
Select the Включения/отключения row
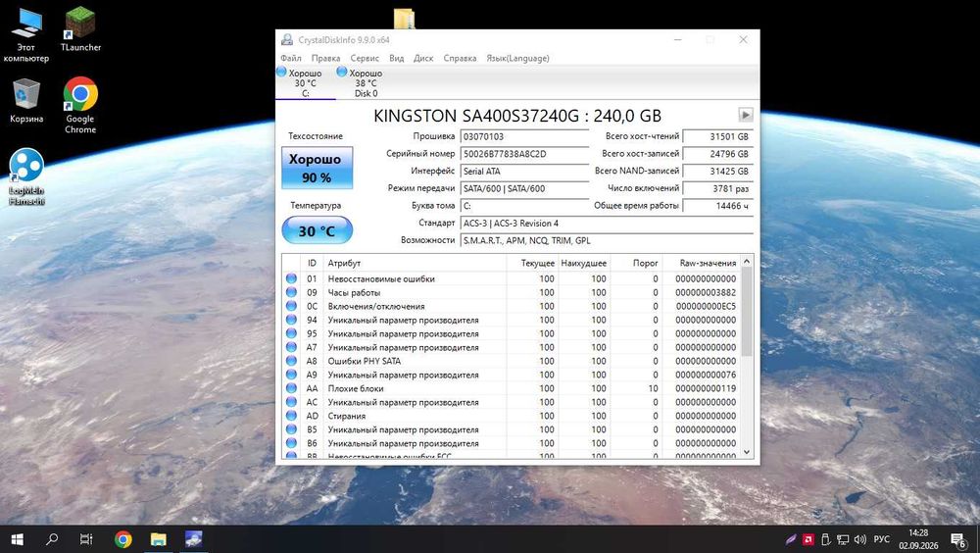coord(512,307)
